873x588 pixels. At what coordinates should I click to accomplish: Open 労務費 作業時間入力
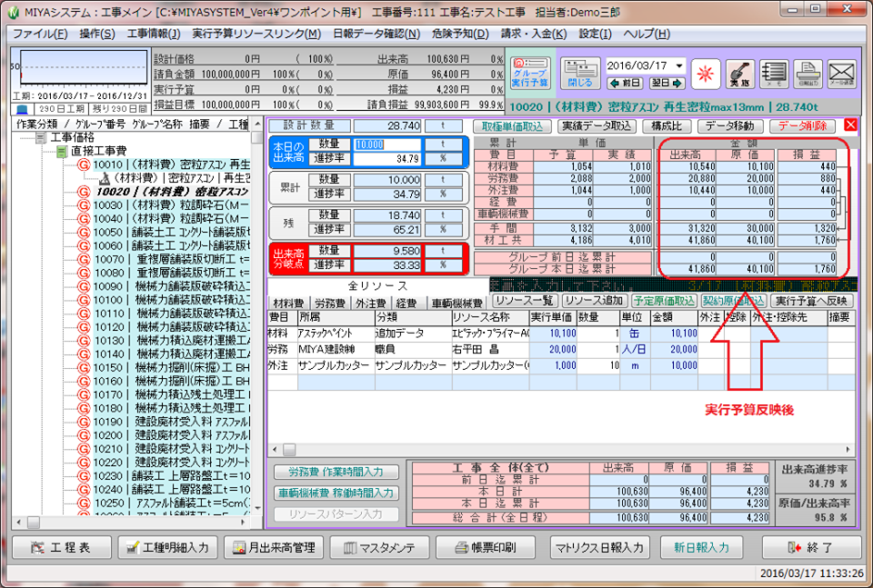pos(336,473)
